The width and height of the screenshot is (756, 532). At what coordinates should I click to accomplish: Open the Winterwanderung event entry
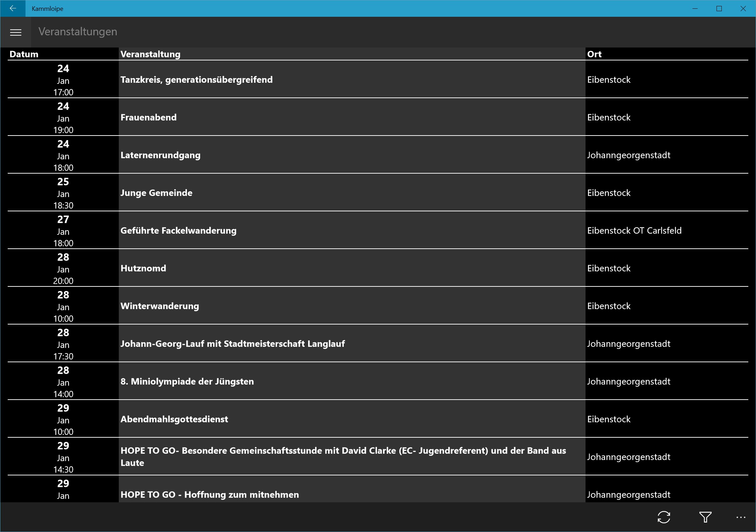point(160,306)
